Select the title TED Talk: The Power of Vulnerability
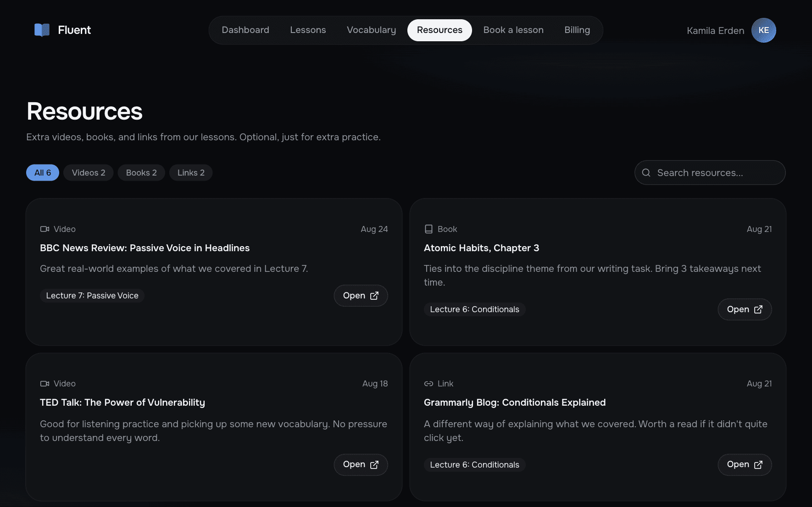 pyautogui.click(x=122, y=402)
